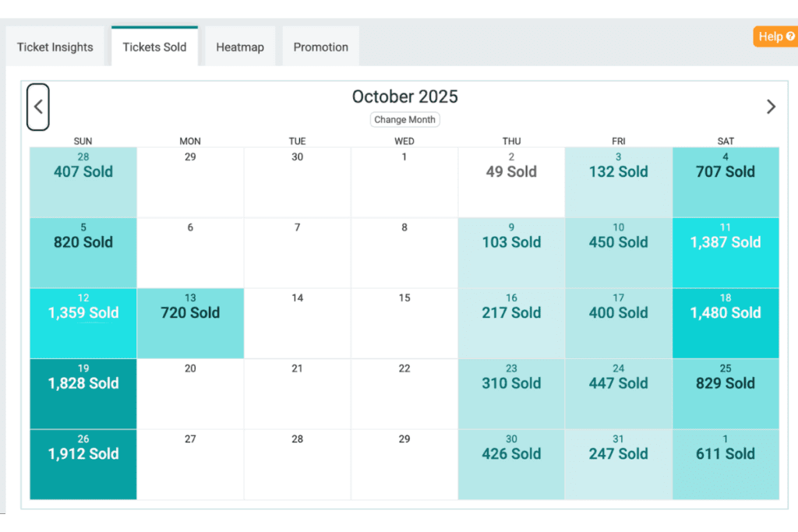
Task: Choose October 11 with 1,387 Sold
Action: 726,253
